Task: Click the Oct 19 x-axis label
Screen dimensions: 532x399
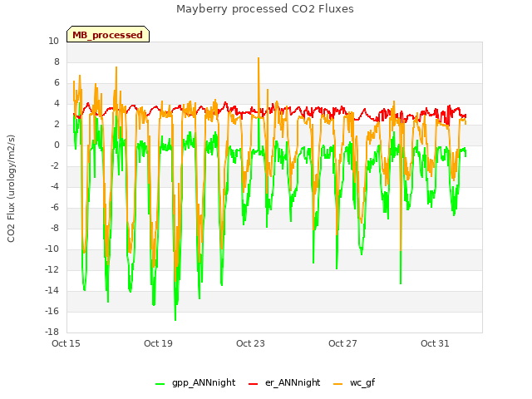Action: (x=158, y=343)
